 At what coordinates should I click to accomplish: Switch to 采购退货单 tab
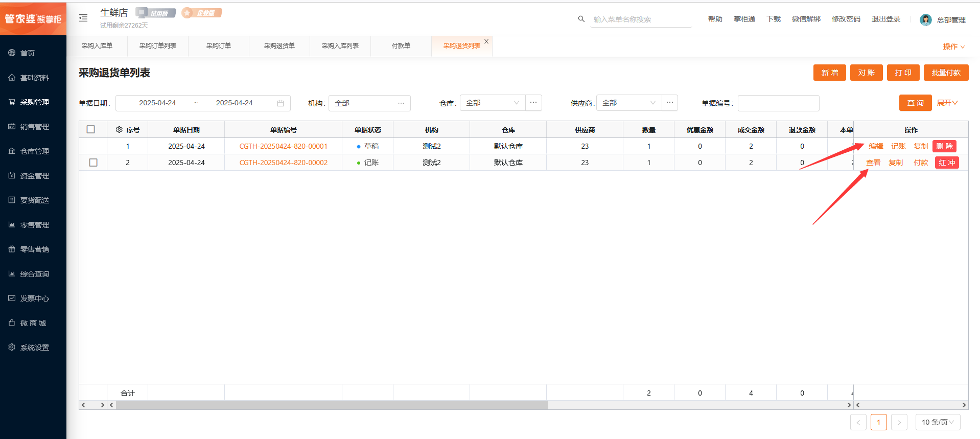[x=279, y=46]
